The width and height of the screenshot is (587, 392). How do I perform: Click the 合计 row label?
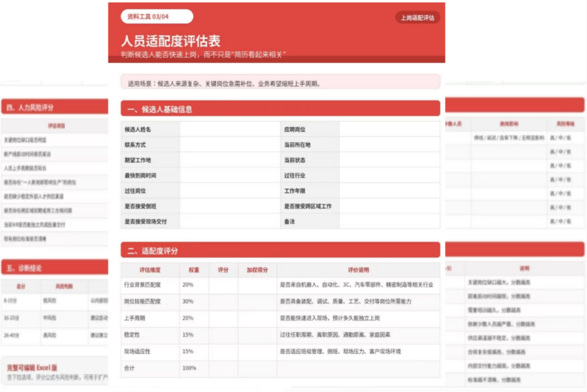tap(129, 368)
